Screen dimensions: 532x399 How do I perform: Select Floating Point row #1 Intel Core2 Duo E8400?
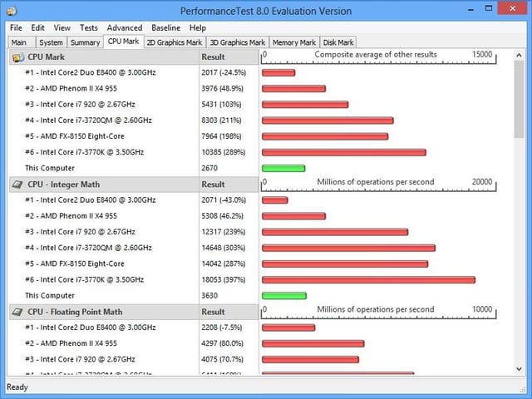[91, 328]
